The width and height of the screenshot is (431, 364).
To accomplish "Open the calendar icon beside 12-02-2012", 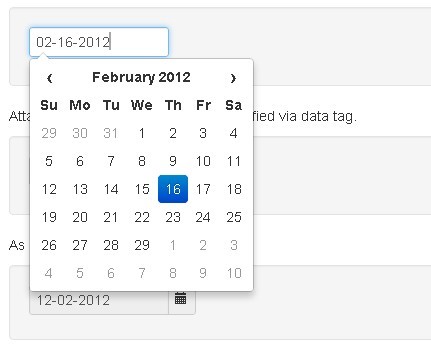I will pyautogui.click(x=181, y=299).
